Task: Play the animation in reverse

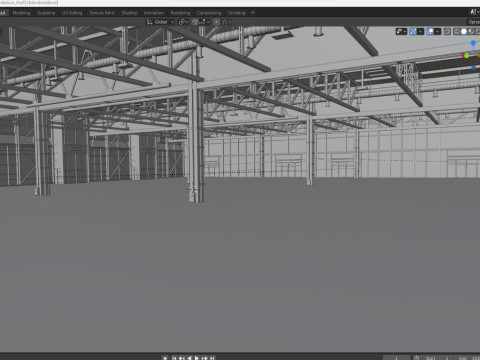Action: pos(189,358)
